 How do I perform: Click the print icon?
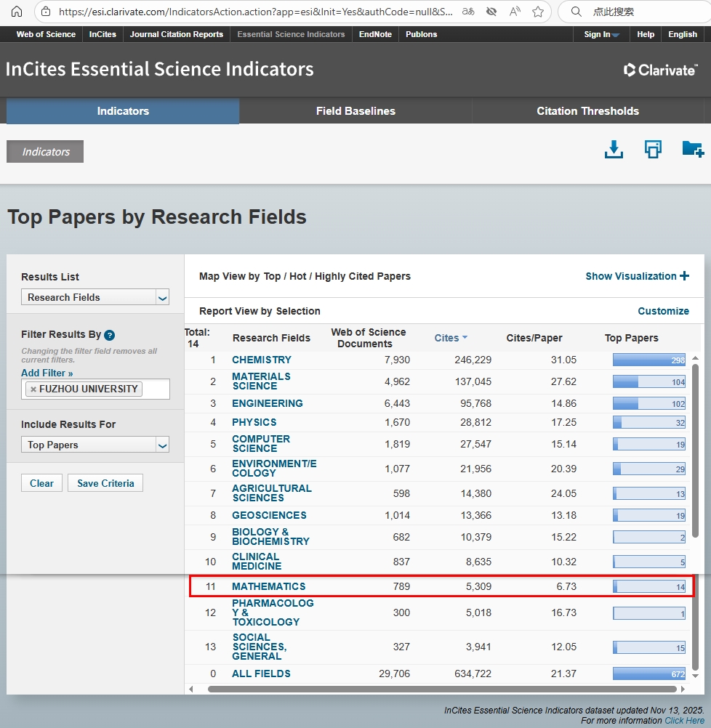point(653,150)
